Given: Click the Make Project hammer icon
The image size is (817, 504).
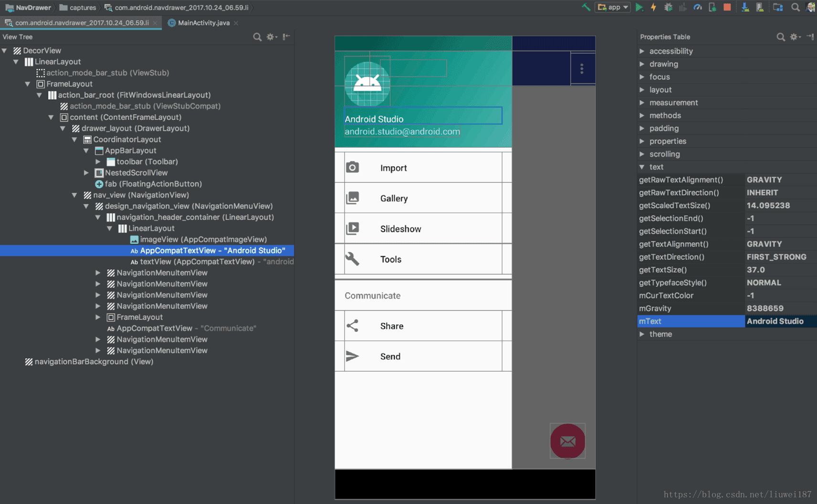Looking at the screenshot, I should (586, 7).
